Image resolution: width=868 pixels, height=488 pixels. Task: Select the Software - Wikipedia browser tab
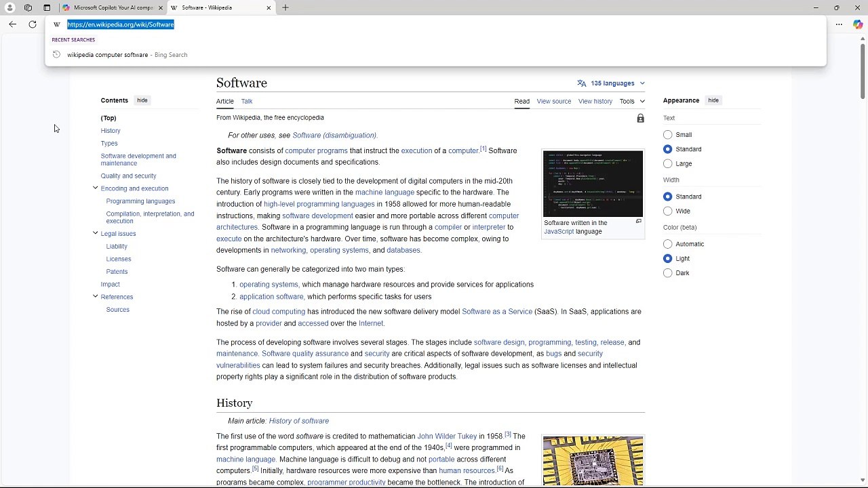220,7
